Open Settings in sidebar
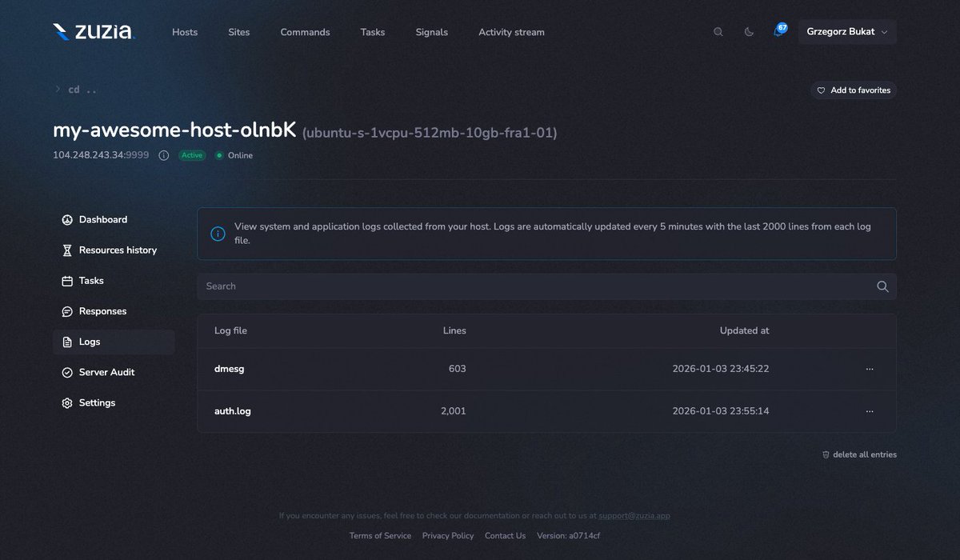This screenshot has width=960, height=560. (114, 402)
